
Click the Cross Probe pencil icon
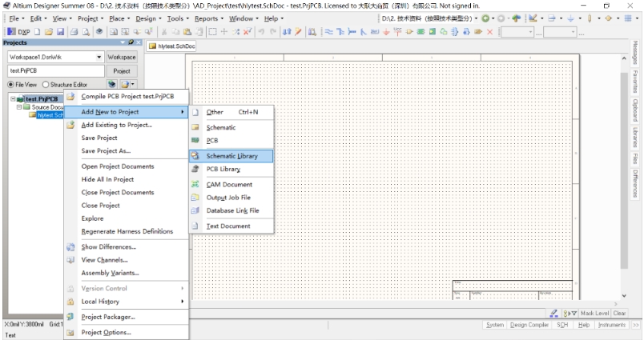click(x=298, y=31)
